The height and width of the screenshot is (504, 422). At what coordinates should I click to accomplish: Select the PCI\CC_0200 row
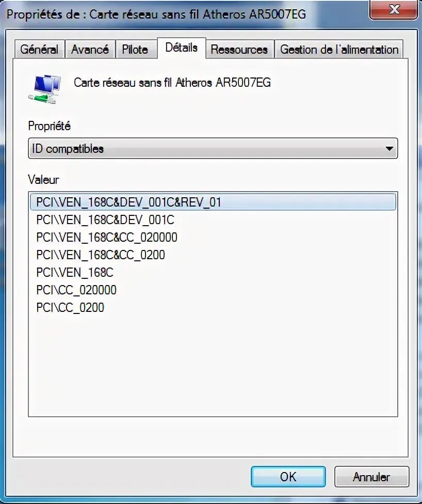click(x=213, y=308)
